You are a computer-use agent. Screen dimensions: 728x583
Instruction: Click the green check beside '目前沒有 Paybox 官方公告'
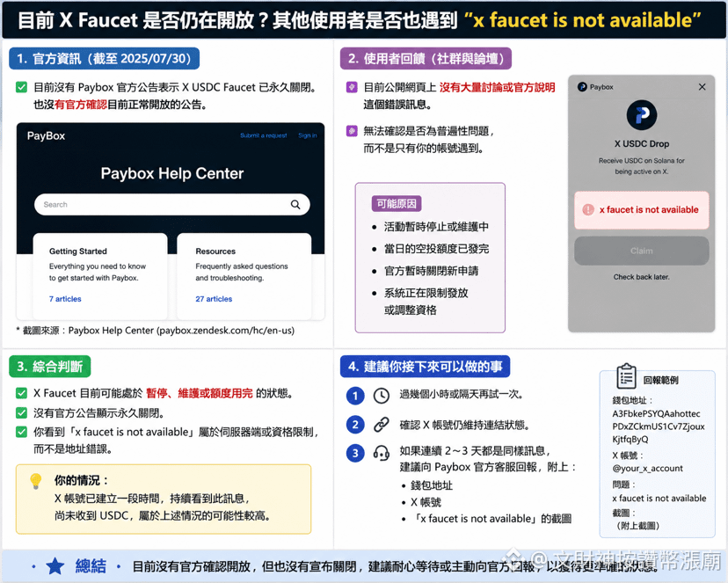(x=21, y=87)
